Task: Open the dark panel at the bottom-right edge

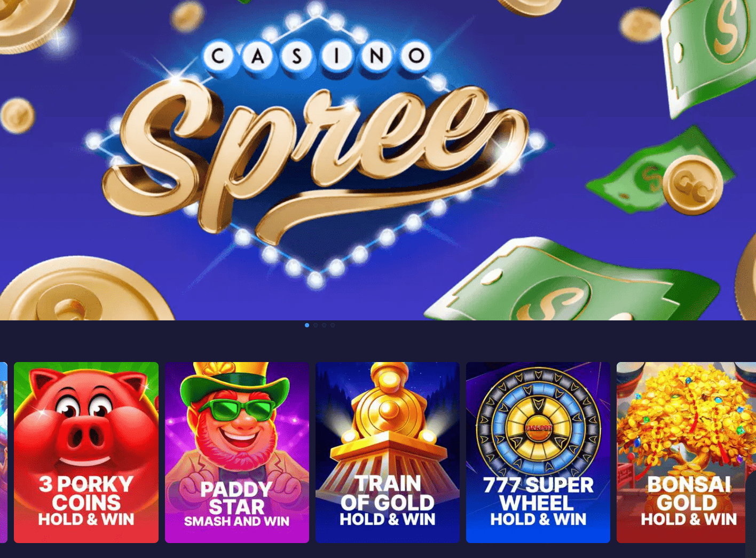Action: pos(751,514)
